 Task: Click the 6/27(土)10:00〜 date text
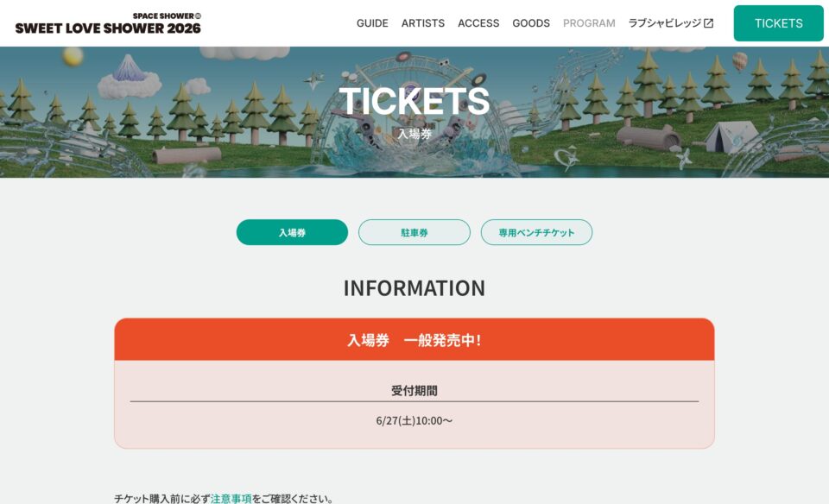pos(414,420)
